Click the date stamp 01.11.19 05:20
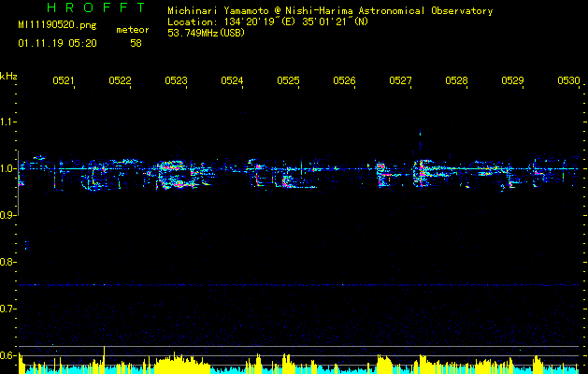Screen dimensions: 588x374 click(57, 44)
